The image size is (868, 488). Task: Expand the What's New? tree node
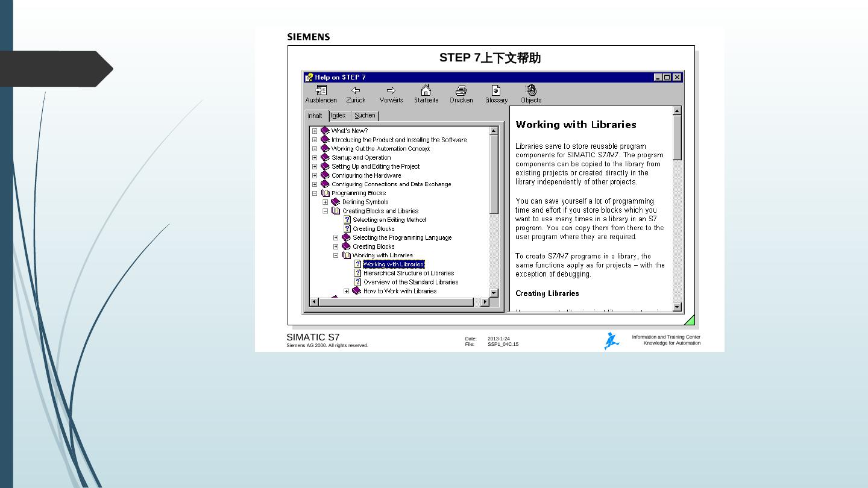click(x=315, y=131)
